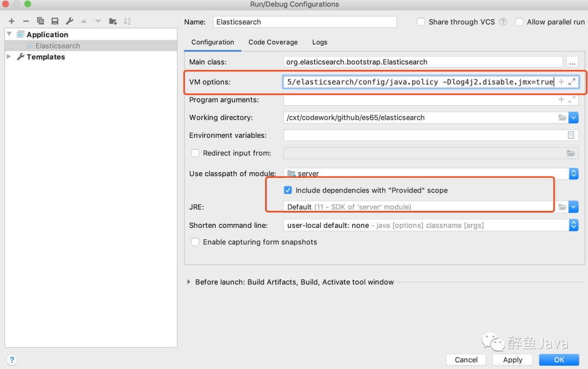588x369 pixels.
Task: Focus the Main class field
Action: click(x=423, y=62)
